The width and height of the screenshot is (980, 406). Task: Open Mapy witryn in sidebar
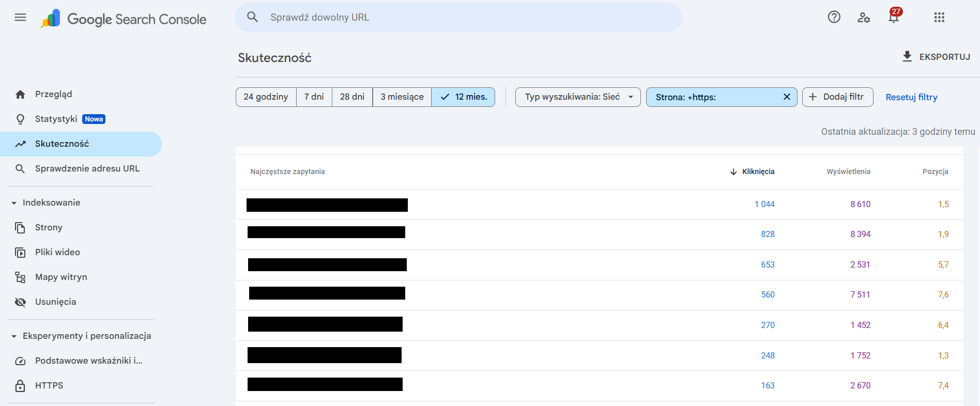click(61, 277)
